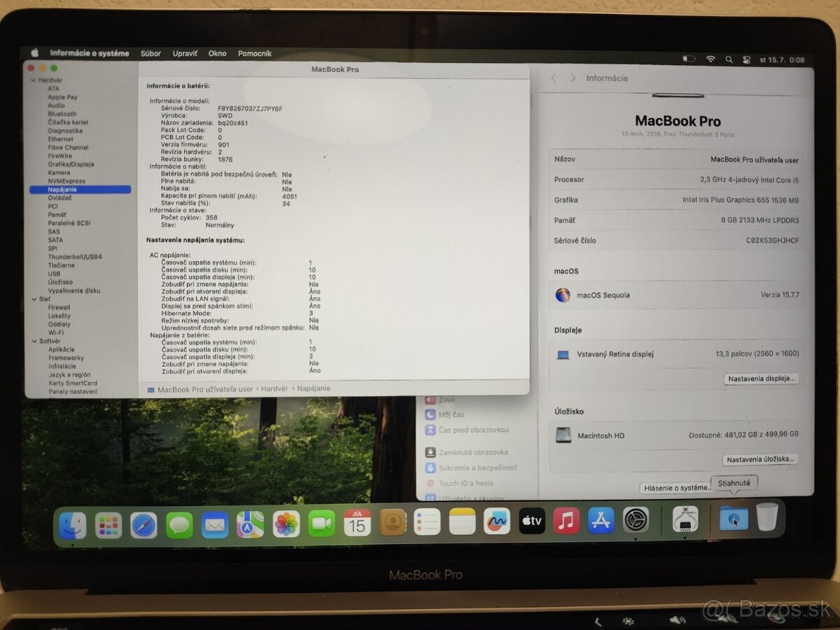Open the Informácie o systéme menu
The image size is (840, 630).
click(x=90, y=53)
